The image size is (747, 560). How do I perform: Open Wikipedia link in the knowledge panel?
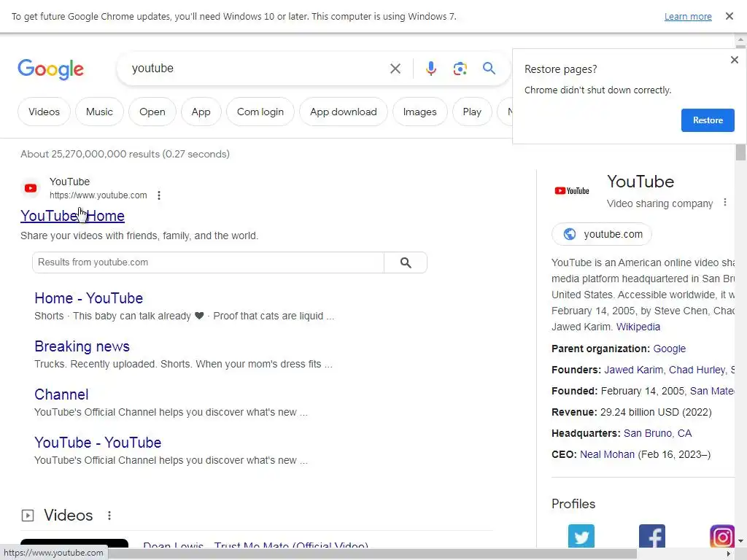coord(638,327)
